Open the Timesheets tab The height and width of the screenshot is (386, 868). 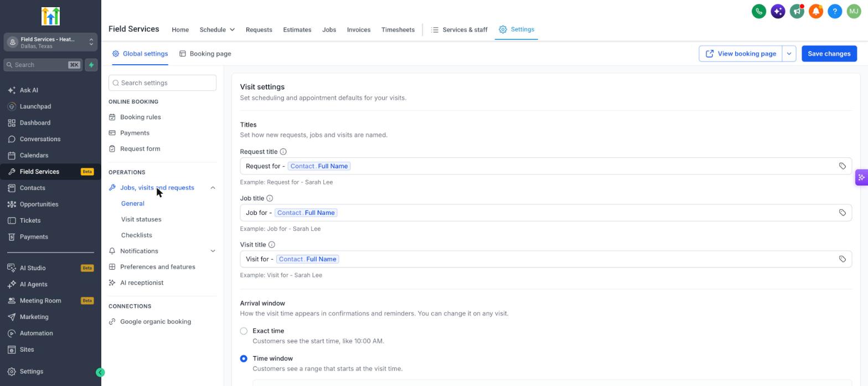point(397,29)
